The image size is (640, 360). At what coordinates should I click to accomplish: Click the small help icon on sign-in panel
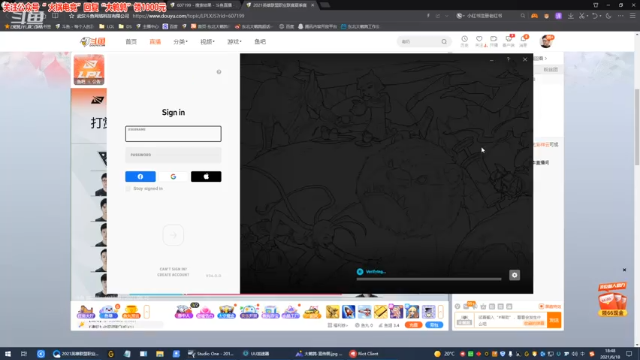tap(219, 72)
